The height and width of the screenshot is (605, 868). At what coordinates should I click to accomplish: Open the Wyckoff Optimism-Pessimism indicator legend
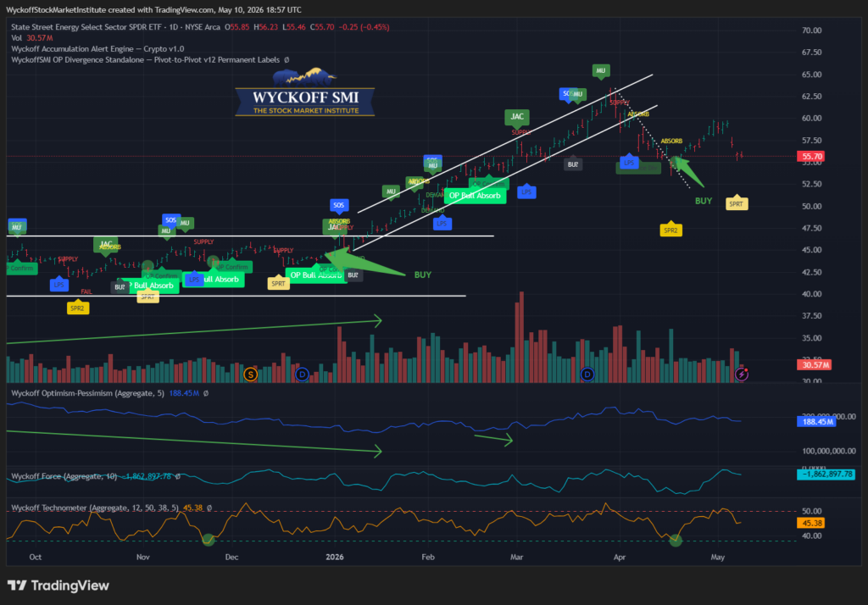click(87, 393)
